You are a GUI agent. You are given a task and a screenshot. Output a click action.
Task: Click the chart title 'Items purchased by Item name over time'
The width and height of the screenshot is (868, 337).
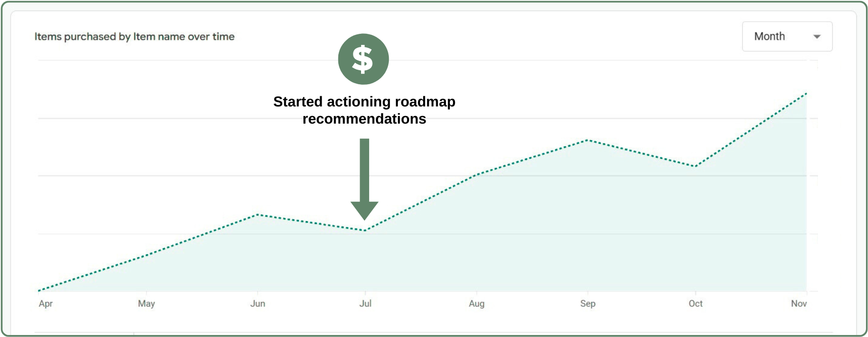[134, 36]
